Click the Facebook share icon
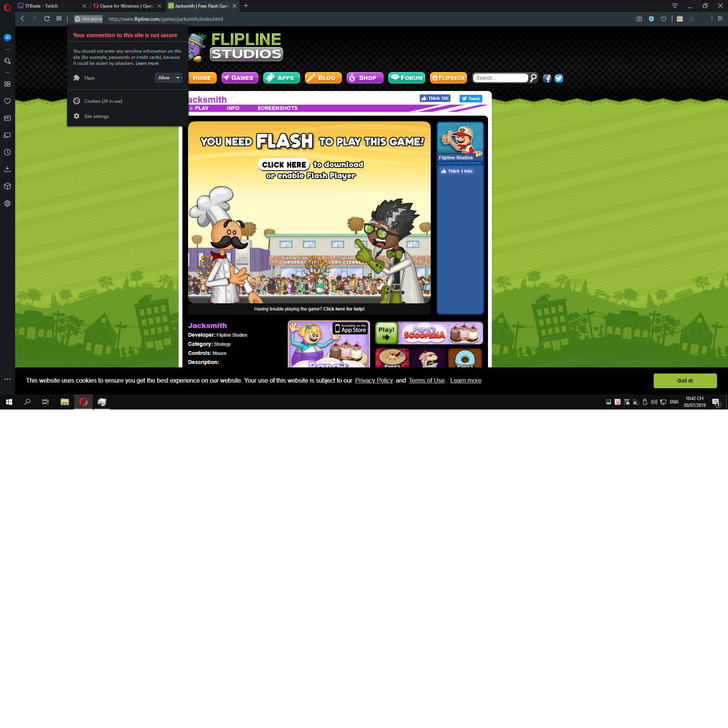This screenshot has height=728, width=728. click(548, 78)
